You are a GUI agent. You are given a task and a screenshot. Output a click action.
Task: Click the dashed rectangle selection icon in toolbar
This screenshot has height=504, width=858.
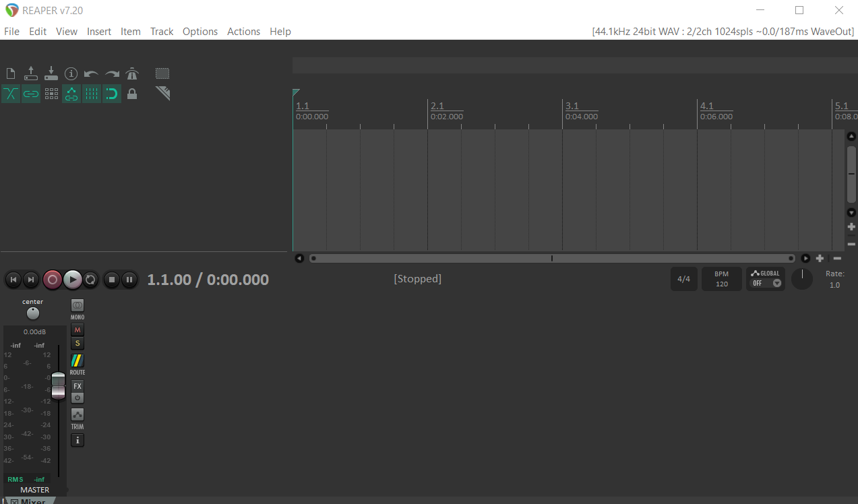(162, 73)
